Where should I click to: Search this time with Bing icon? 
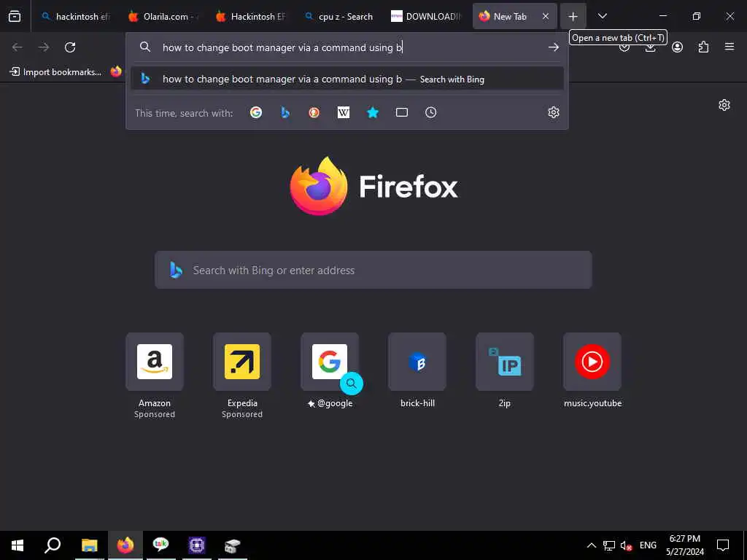pyautogui.click(x=285, y=112)
